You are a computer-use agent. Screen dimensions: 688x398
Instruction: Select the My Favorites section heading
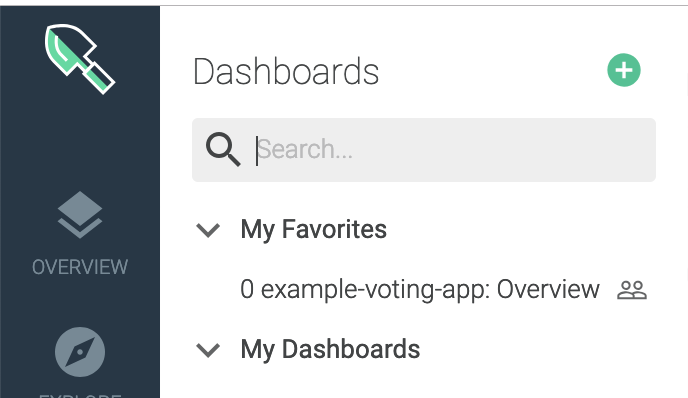(x=313, y=229)
